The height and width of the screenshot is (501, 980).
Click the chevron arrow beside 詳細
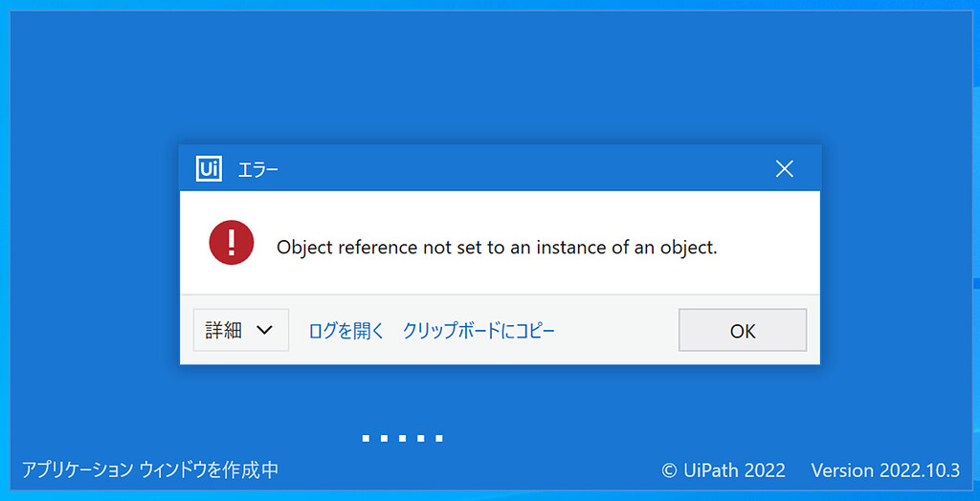[265, 330]
